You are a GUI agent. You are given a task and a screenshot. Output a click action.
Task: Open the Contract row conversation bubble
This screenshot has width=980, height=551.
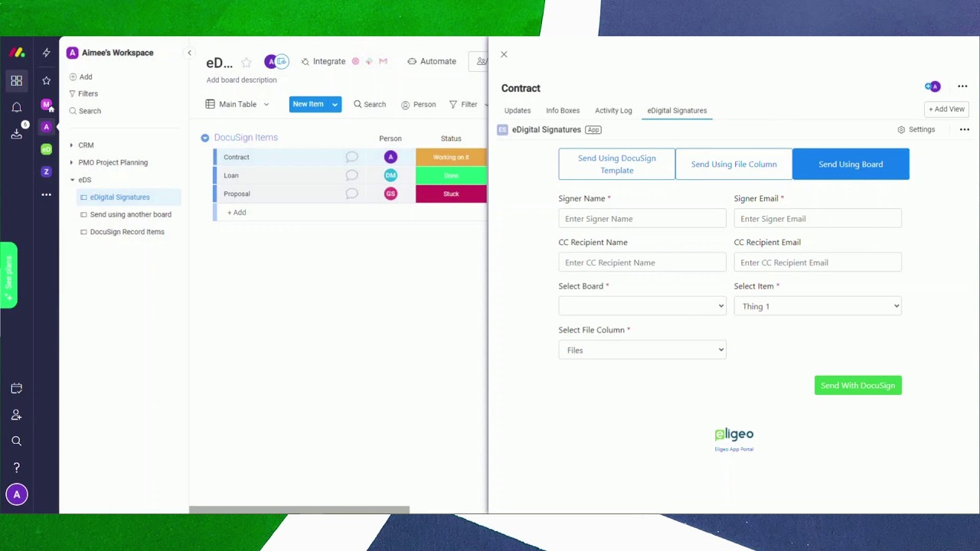tap(351, 157)
